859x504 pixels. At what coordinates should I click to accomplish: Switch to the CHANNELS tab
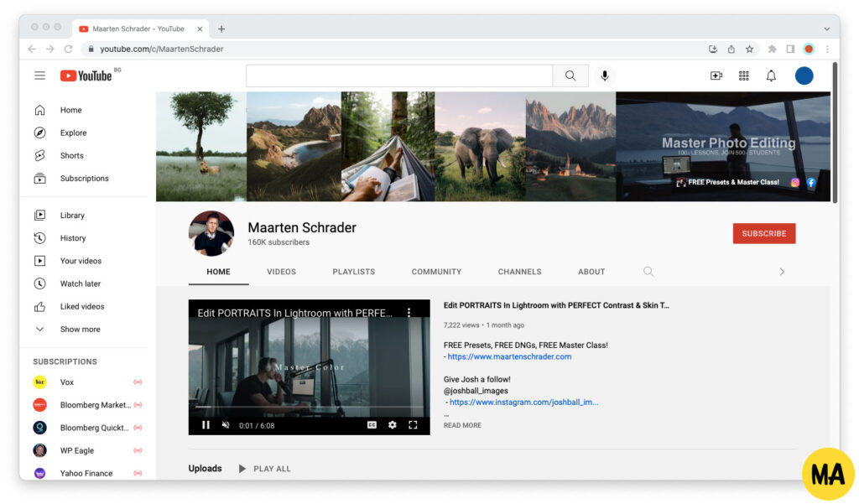click(520, 272)
